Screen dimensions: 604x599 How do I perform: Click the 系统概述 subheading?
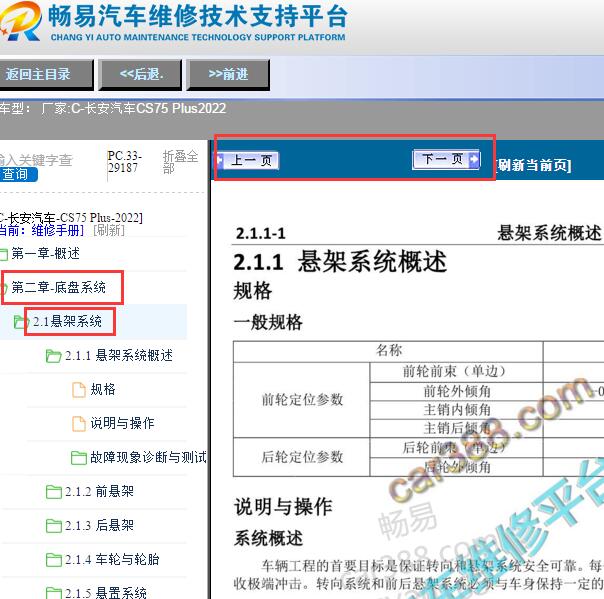pyautogui.click(x=268, y=538)
